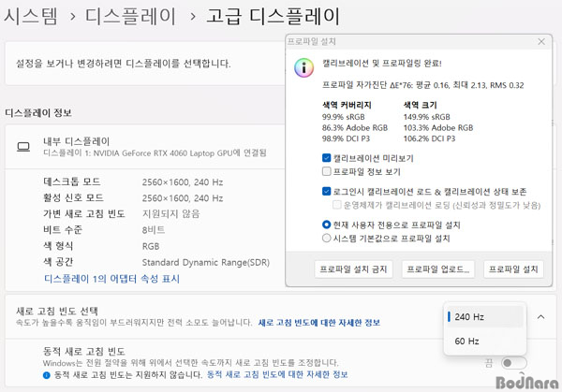Open Display 1 adapter properties link
The image size is (562, 392).
pos(111,279)
